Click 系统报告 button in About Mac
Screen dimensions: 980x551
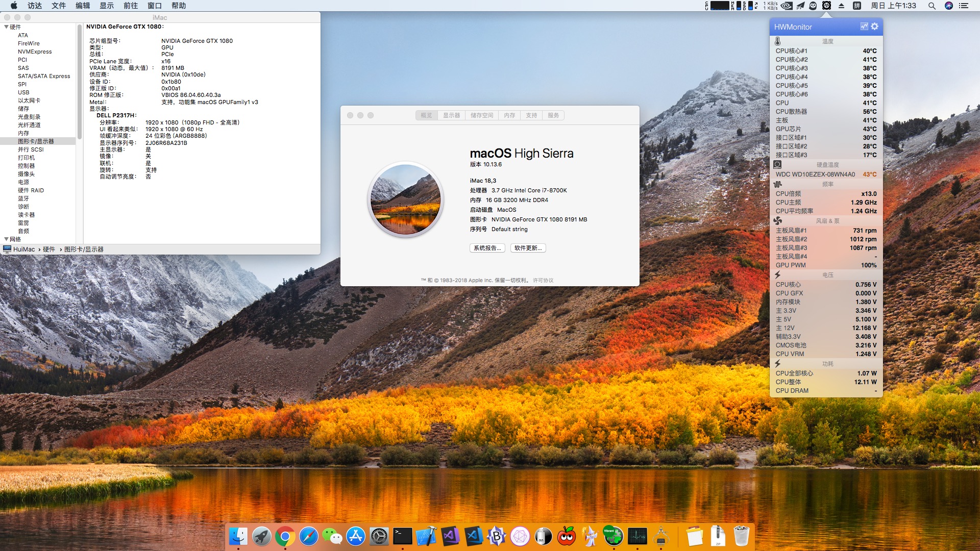[x=487, y=247]
